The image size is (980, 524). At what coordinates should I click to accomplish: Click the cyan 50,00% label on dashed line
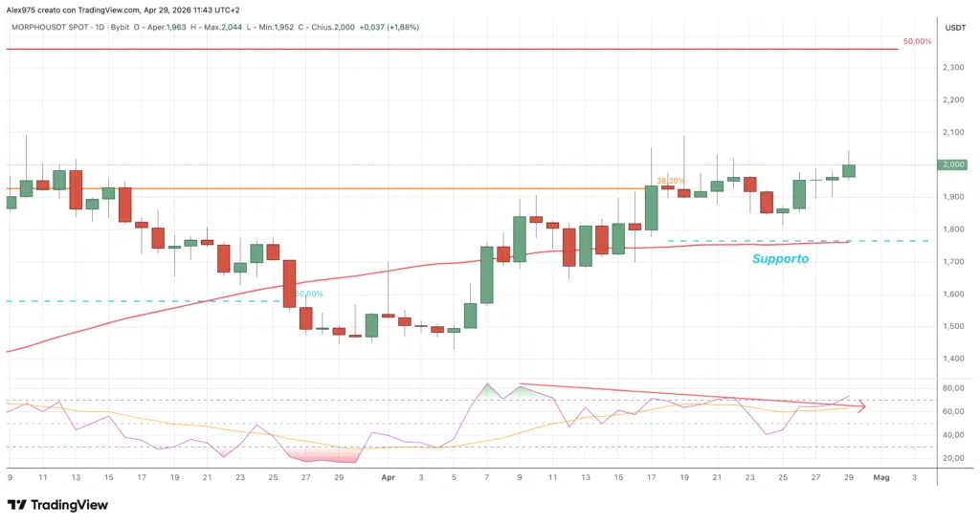coord(309,294)
